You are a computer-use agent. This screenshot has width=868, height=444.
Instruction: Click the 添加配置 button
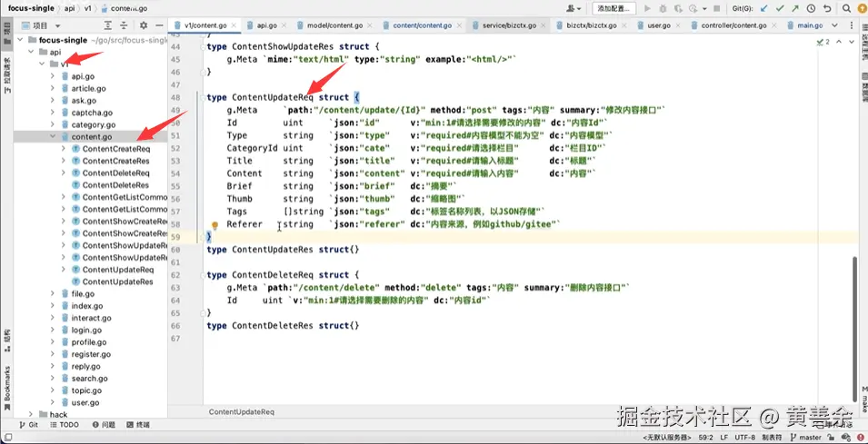click(x=614, y=9)
